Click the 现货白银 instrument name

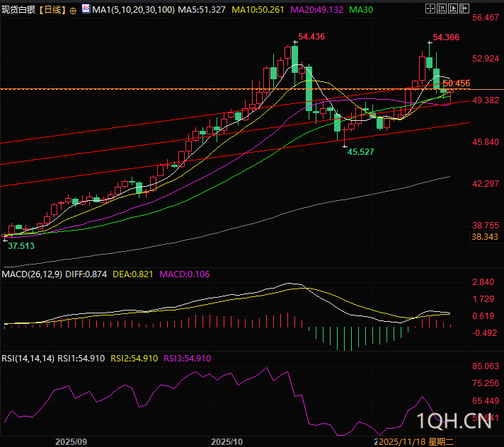(18, 10)
